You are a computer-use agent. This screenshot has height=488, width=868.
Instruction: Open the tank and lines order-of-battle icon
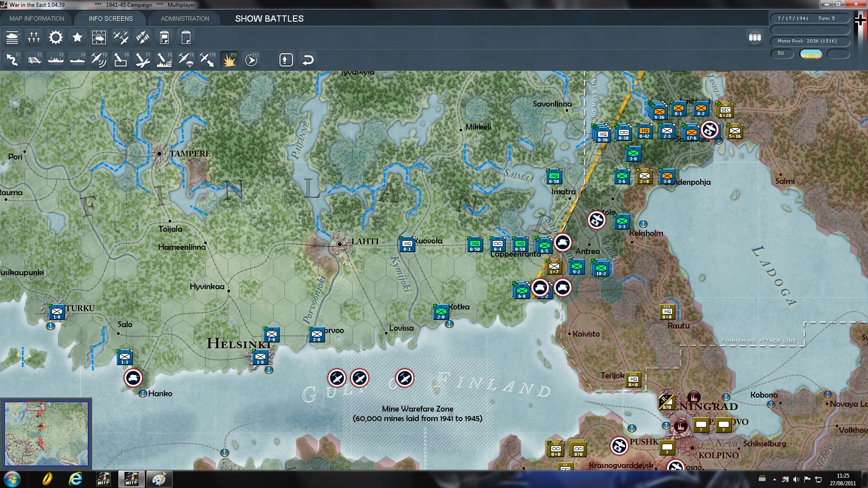tap(12, 38)
